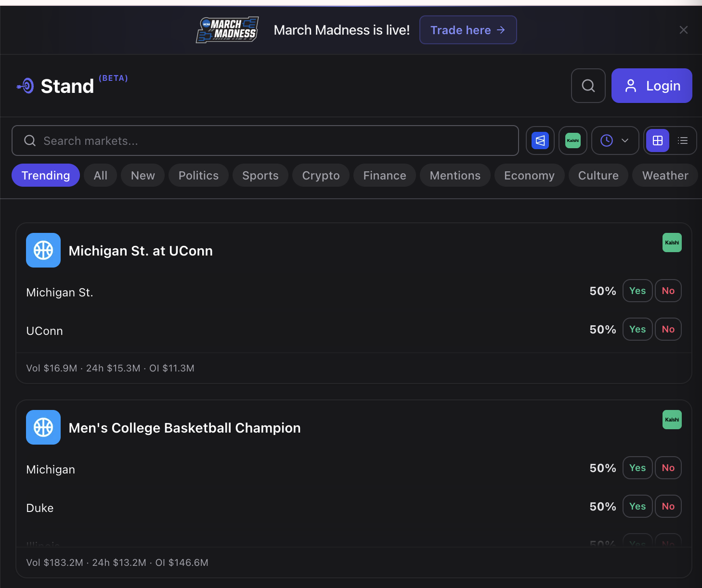
Task: Select the Trending category tab
Action: (46, 176)
